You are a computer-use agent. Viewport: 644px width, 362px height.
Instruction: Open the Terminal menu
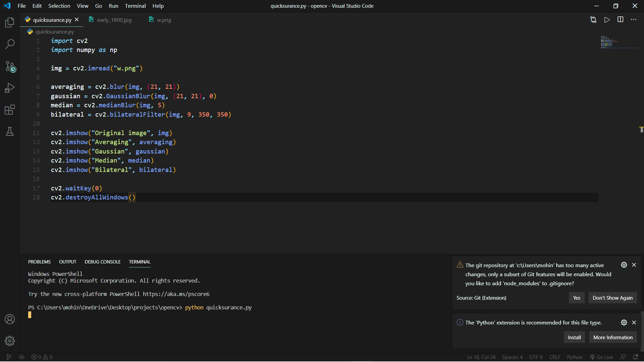coord(135,6)
